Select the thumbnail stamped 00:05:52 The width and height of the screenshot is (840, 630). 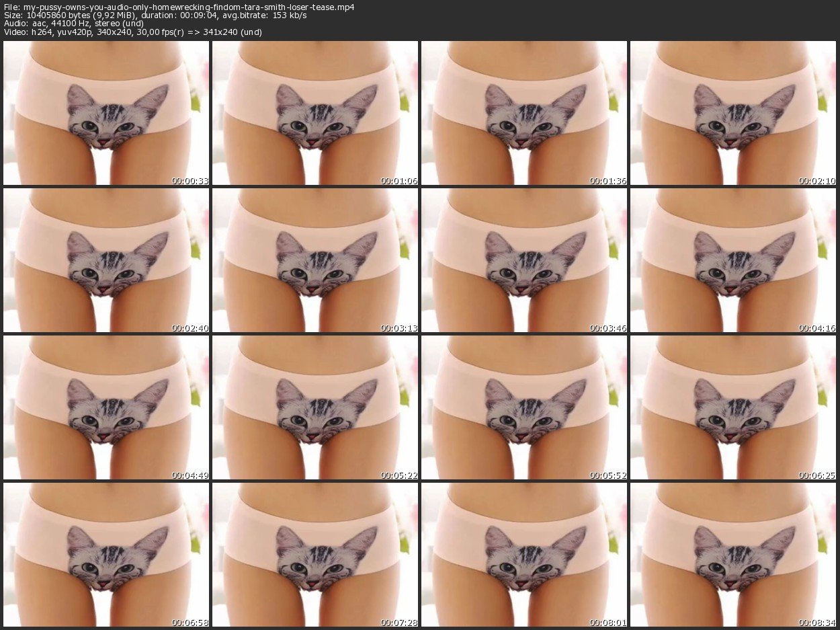524,407
